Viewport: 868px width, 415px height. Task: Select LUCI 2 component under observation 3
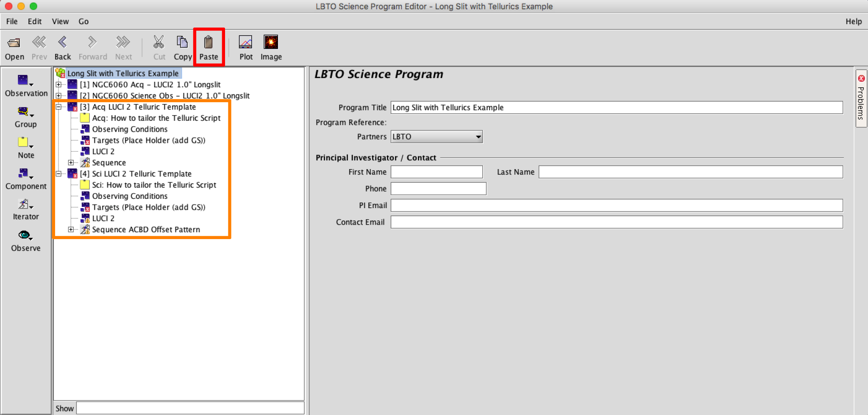[103, 151]
